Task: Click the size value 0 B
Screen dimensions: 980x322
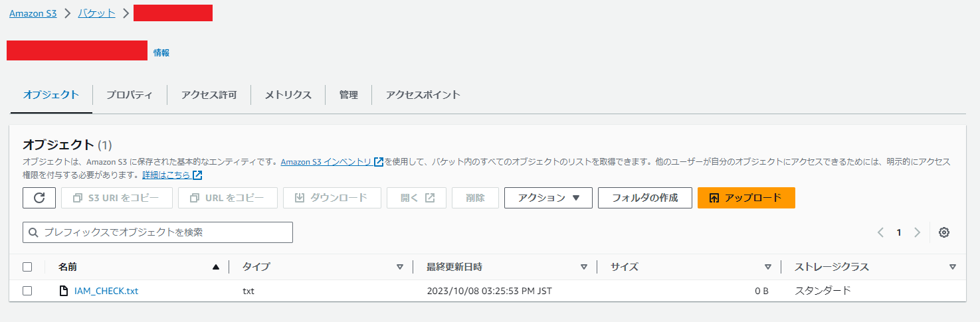Action: point(761,291)
